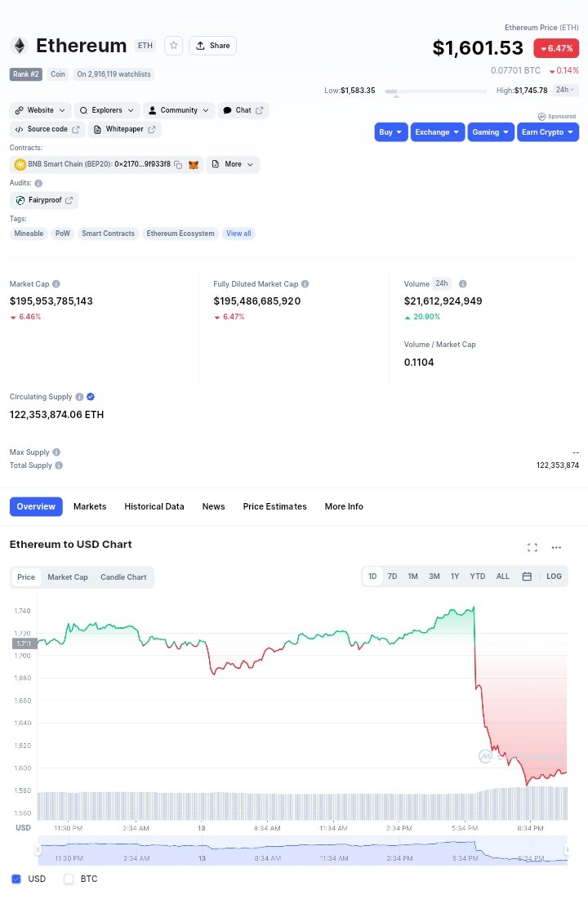Open the chart calendar date picker
The width and height of the screenshot is (588, 904).
(527, 577)
